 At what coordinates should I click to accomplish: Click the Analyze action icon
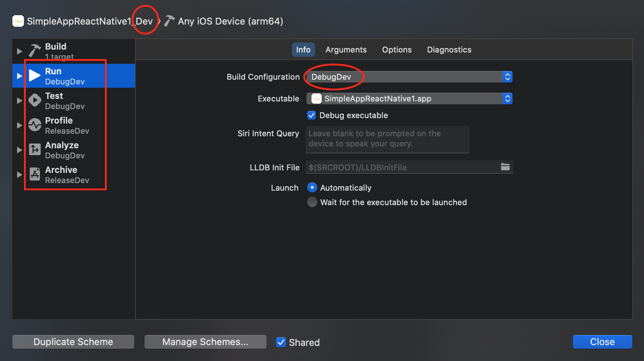35,150
